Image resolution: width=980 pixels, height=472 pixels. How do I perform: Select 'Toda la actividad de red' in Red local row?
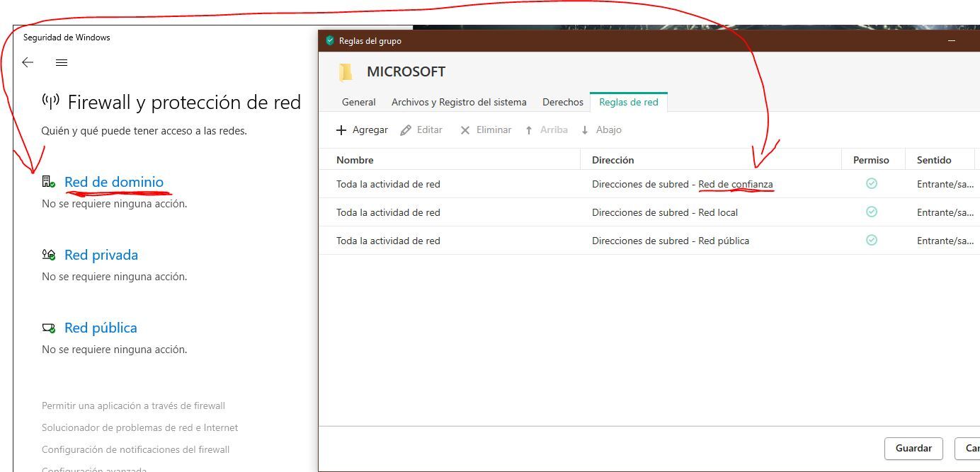coord(388,212)
